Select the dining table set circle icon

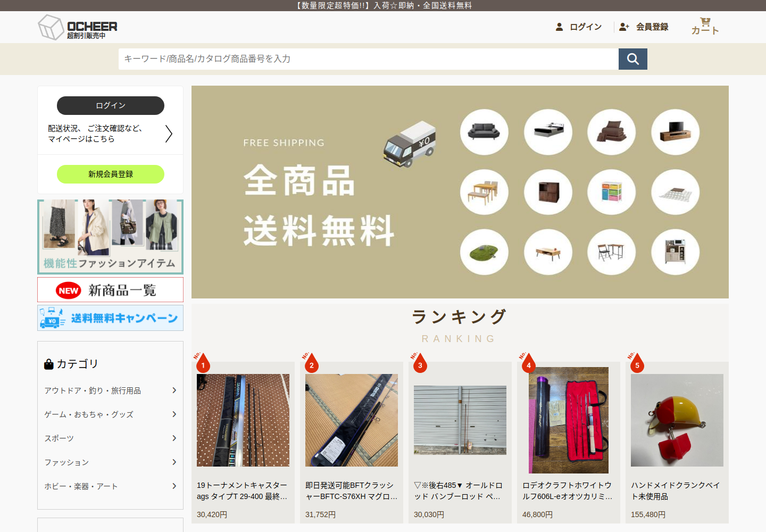(484, 192)
